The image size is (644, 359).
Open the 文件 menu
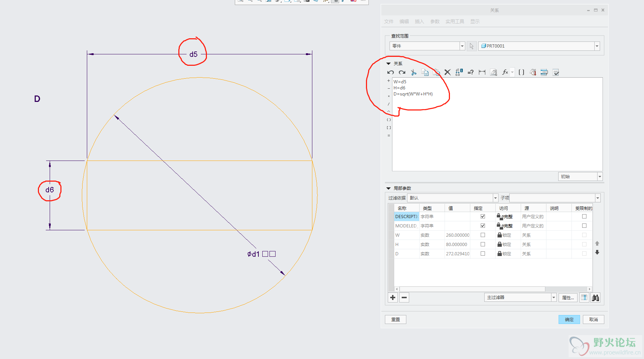pos(389,21)
